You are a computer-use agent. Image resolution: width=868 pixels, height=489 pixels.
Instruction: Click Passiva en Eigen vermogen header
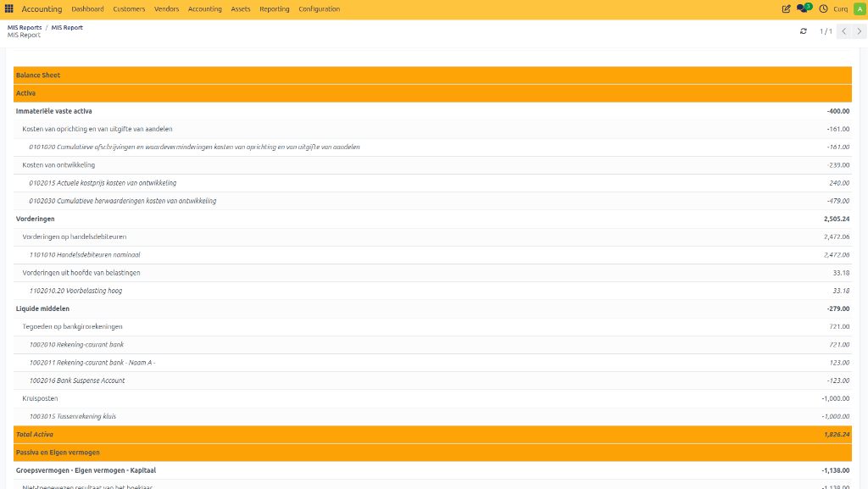pyautogui.click(x=58, y=453)
